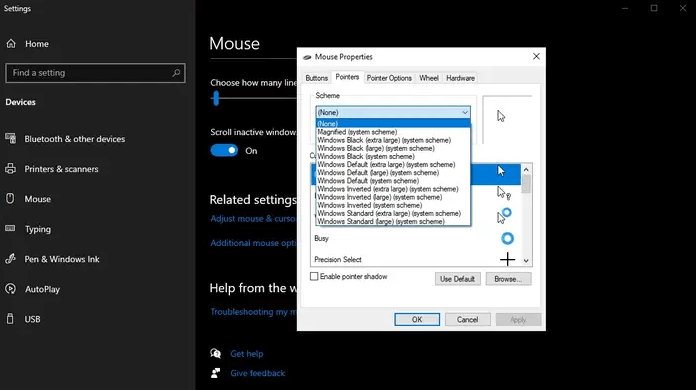Select the highlighted Normal Select pointer arrow

(x=501, y=171)
